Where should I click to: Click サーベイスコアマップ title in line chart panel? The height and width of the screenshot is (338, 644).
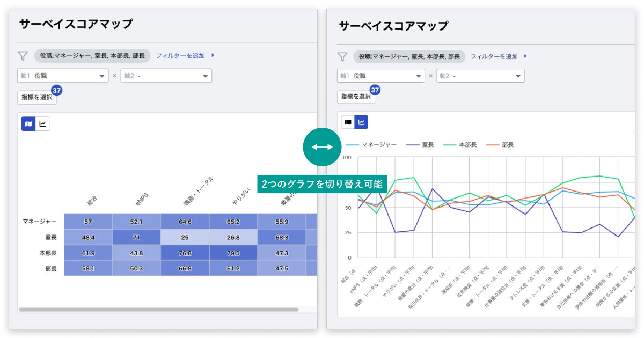(x=393, y=25)
